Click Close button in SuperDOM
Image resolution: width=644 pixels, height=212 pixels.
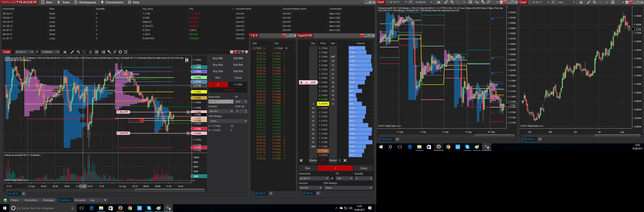pyautogui.click(x=364, y=168)
